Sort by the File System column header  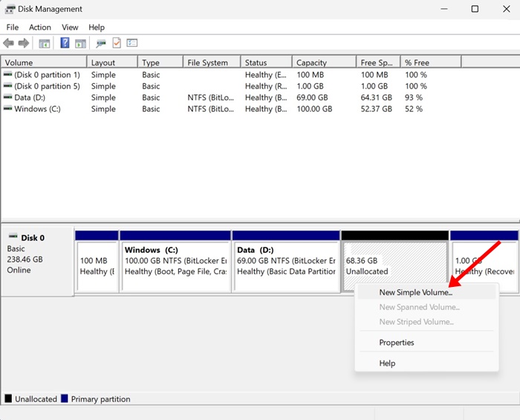click(212, 62)
